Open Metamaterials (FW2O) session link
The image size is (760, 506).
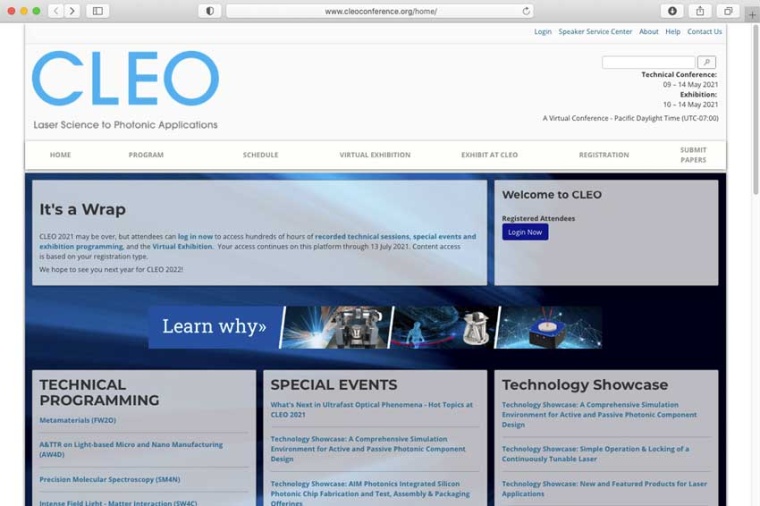coord(78,420)
